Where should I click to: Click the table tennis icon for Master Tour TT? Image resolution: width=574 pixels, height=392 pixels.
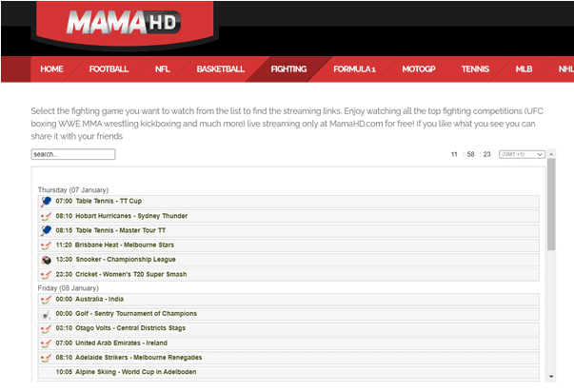click(x=46, y=230)
